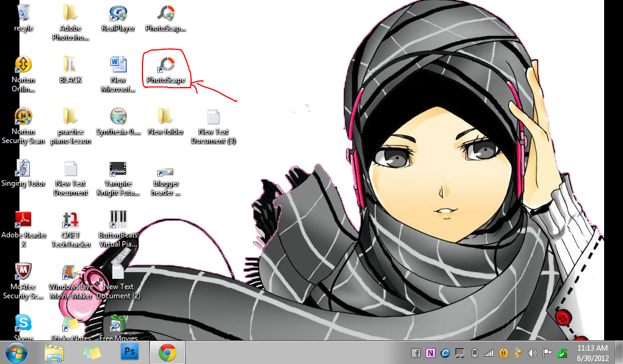This screenshot has height=364, width=623.
Task: Select the New folder desktop icon
Action: [166, 122]
